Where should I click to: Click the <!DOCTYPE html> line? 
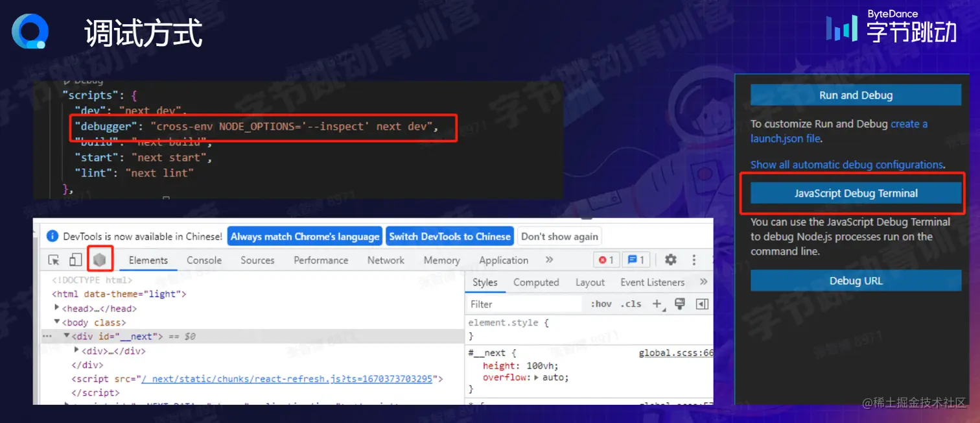pos(92,280)
